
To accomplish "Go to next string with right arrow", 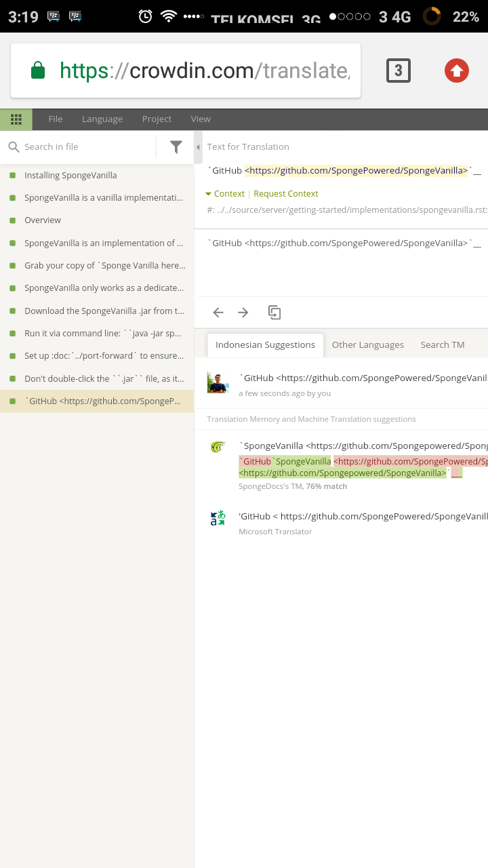I will pos(243,313).
